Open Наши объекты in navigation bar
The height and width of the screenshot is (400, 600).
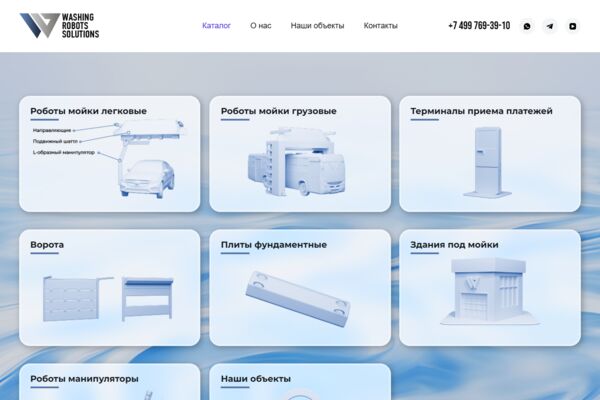[x=317, y=26]
